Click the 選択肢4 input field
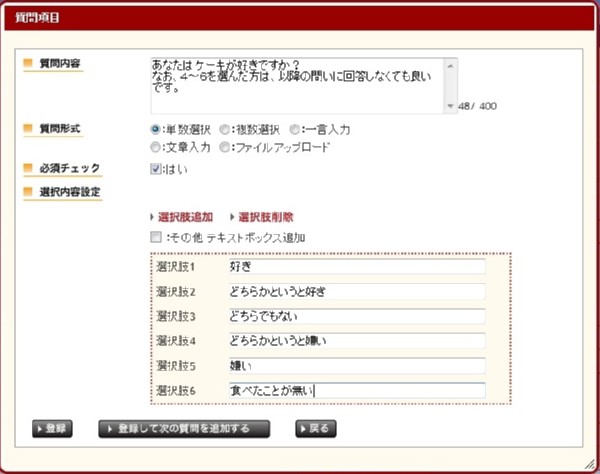This screenshot has height=474, width=600. 355,342
